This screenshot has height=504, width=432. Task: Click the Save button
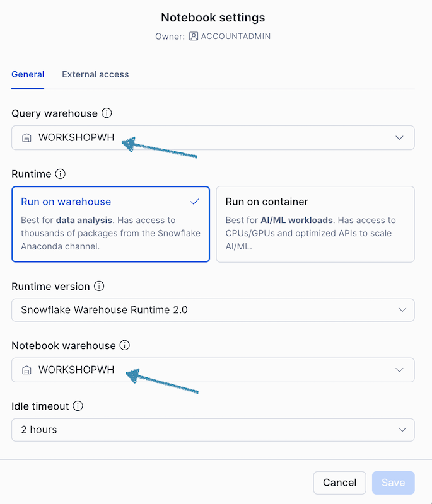[393, 483]
